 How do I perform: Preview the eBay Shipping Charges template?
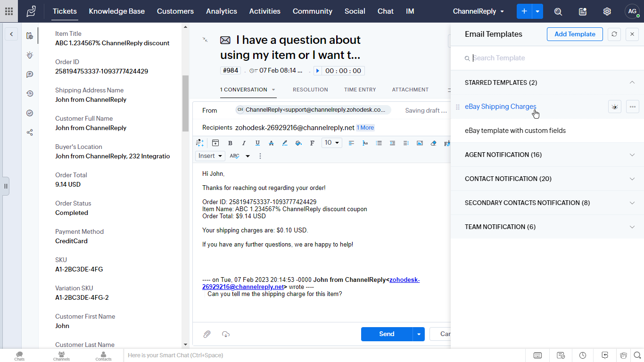click(x=614, y=107)
